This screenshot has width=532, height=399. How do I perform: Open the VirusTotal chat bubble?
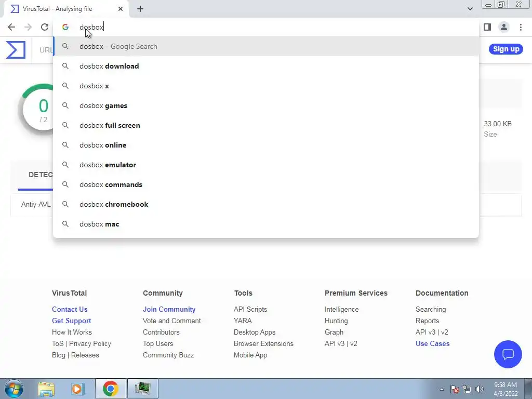[508, 354]
